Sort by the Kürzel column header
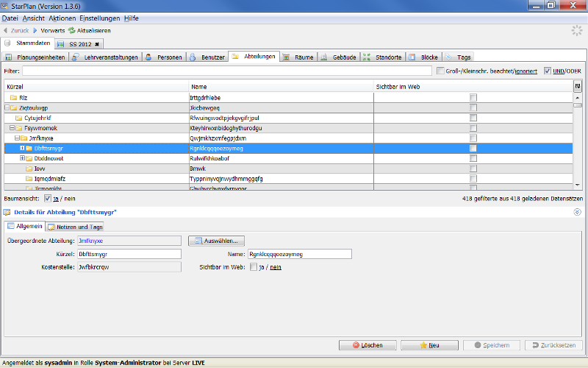 click(x=96, y=87)
